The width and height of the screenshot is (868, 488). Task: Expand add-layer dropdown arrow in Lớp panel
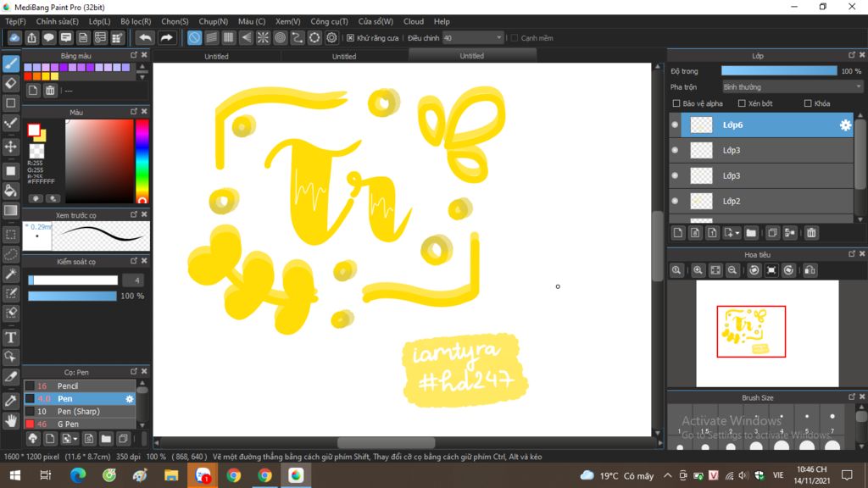tap(737, 234)
